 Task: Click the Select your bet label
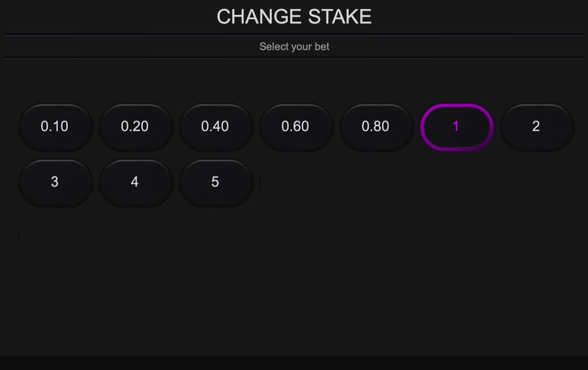coord(294,46)
